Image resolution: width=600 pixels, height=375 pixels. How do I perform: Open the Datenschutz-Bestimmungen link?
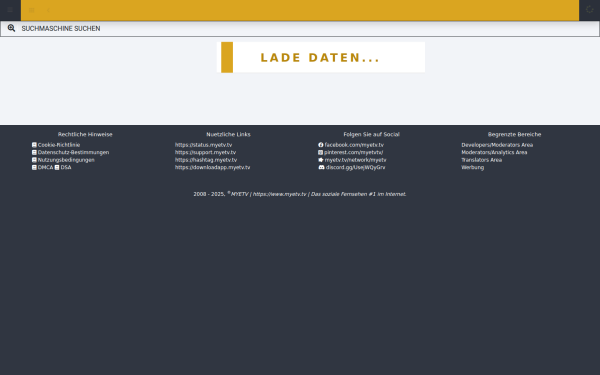(x=73, y=152)
